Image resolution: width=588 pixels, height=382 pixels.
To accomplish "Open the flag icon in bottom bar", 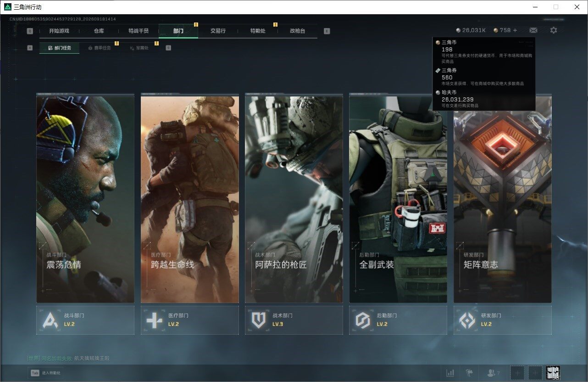I will pyautogui.click(x=469, y=373).
